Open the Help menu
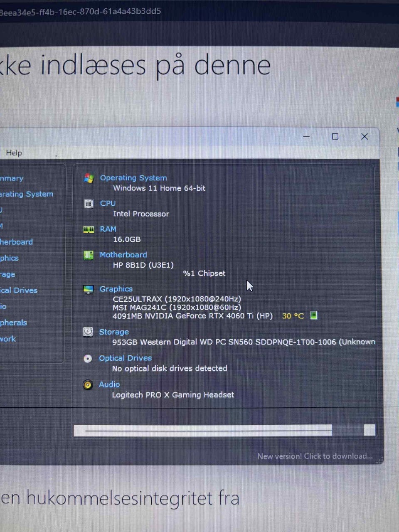 (x=14, y=153)
